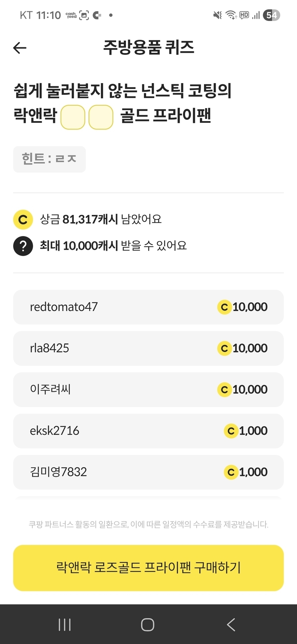Open Android recent apps navigation button
The image size is (297, 644).
(64, 625)
